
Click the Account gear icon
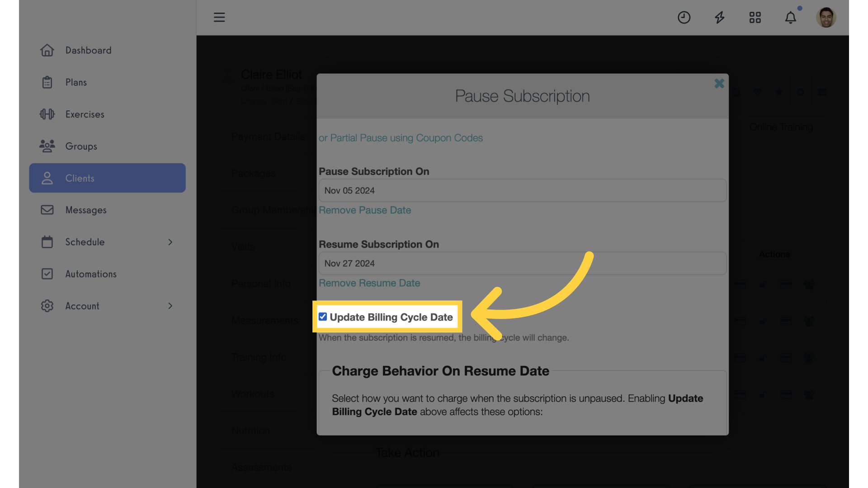pyautogui.click(x=47, y=306)
